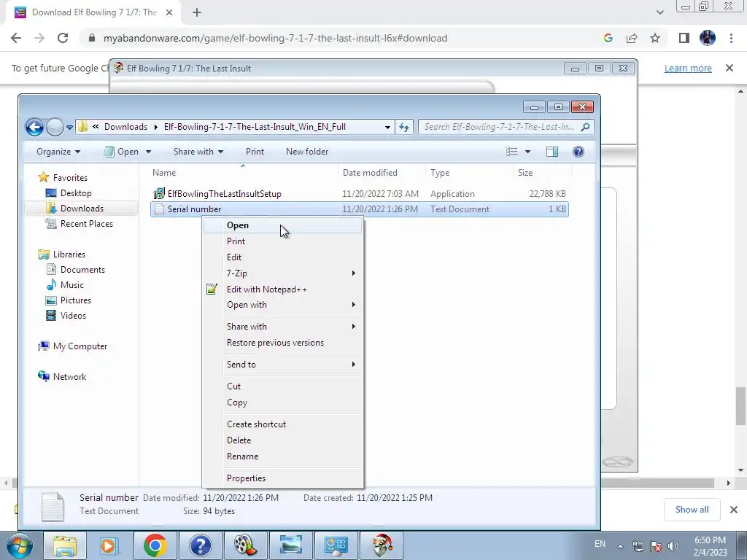The width and height of the screenshot is (747, 560).
Task: Click Print in the Explorer toolbar
Action: [255, 152]
